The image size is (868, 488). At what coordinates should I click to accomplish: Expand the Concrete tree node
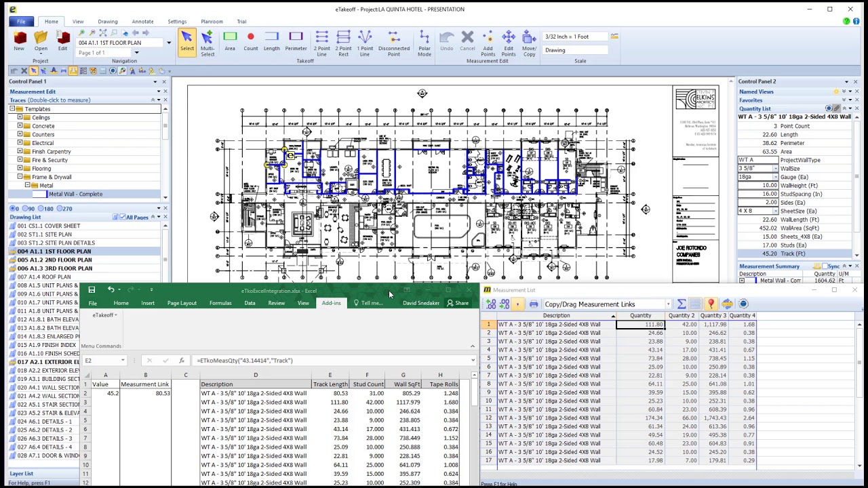20,126
